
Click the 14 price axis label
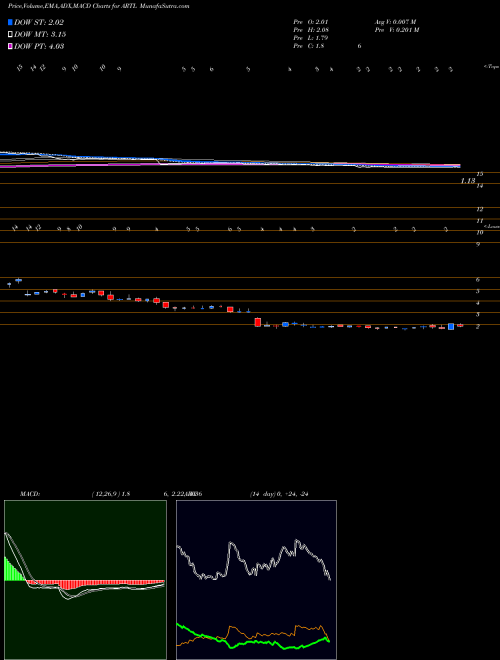[x=479, y=185]
